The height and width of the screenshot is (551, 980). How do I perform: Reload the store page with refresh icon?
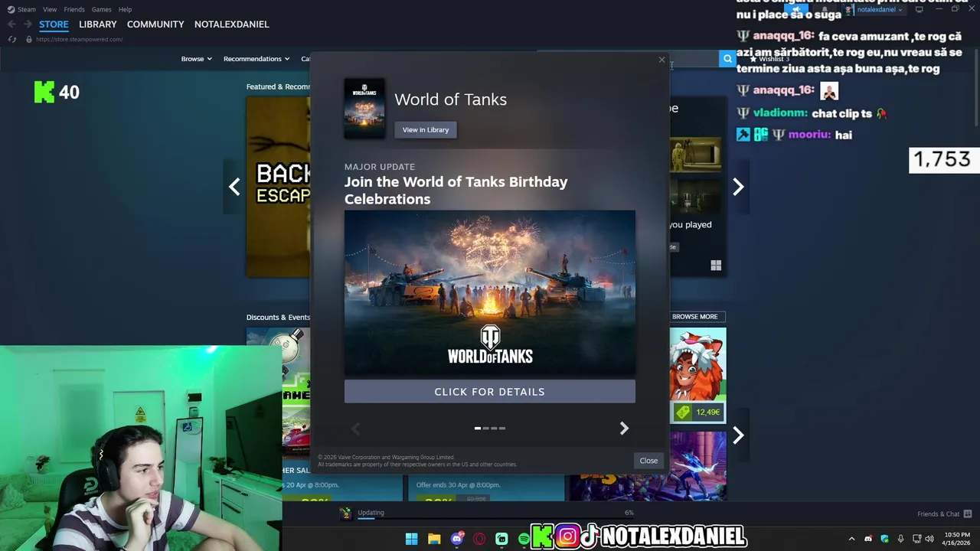tap(11, 39)
